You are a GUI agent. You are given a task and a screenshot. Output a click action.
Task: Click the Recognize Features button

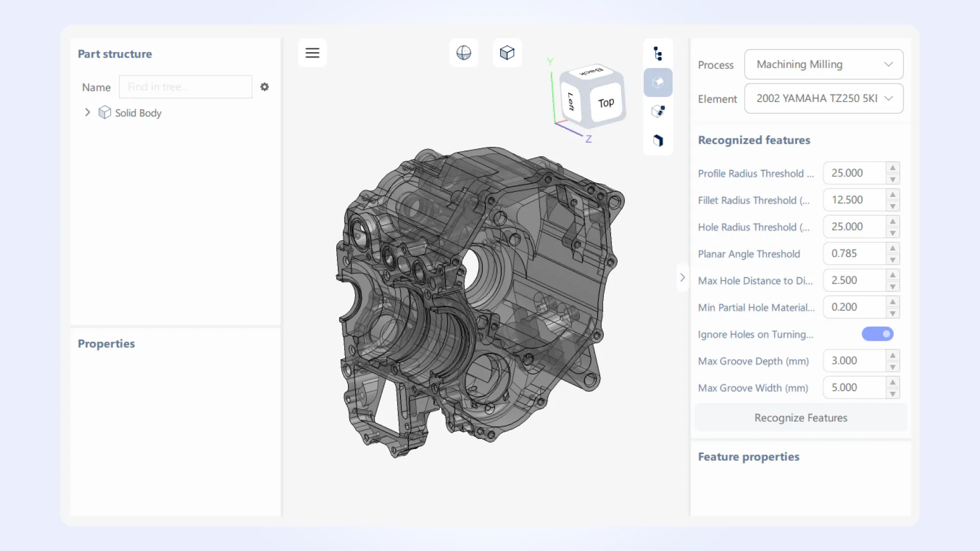tap(800, 417)
